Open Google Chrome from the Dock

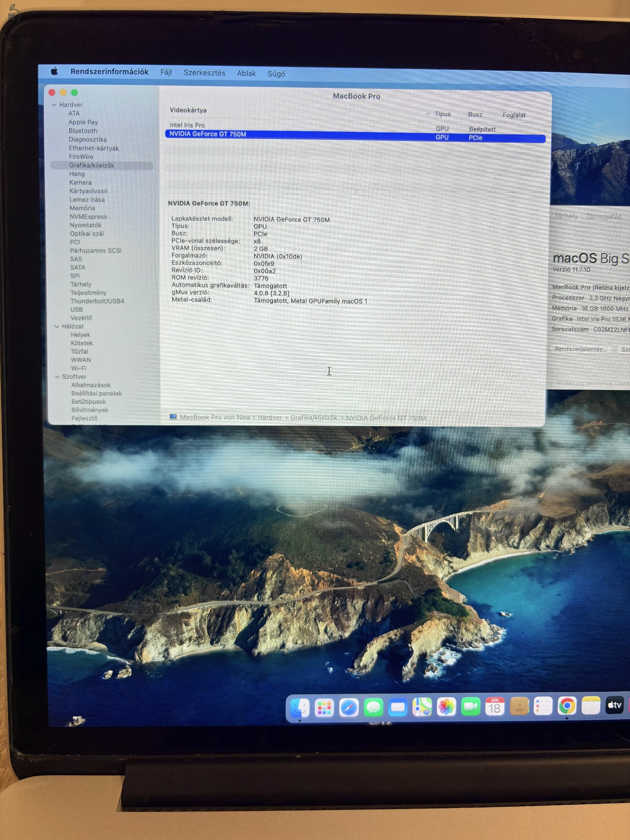[x=567, y=706]
